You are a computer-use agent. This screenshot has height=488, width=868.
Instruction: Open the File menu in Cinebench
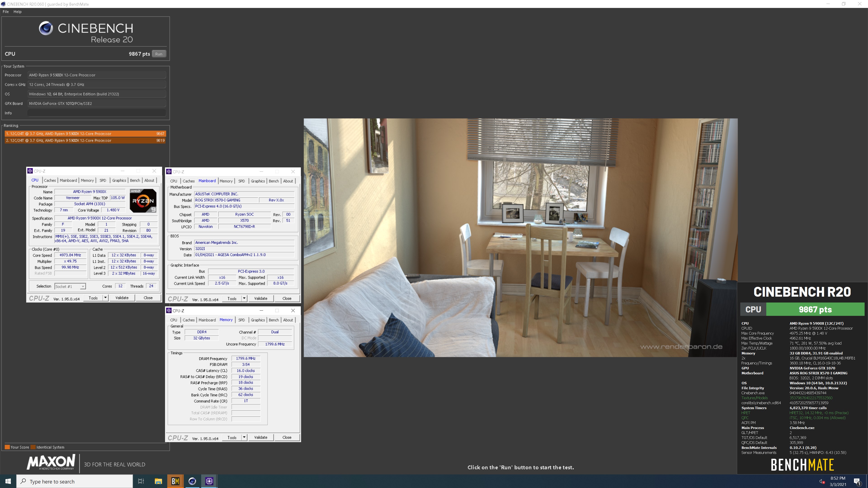[6, 12]
